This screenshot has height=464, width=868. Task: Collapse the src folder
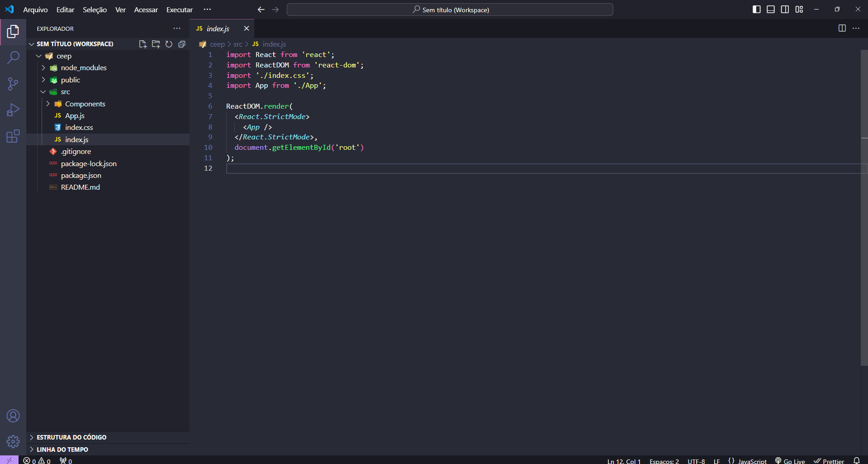tap(43, 91)
